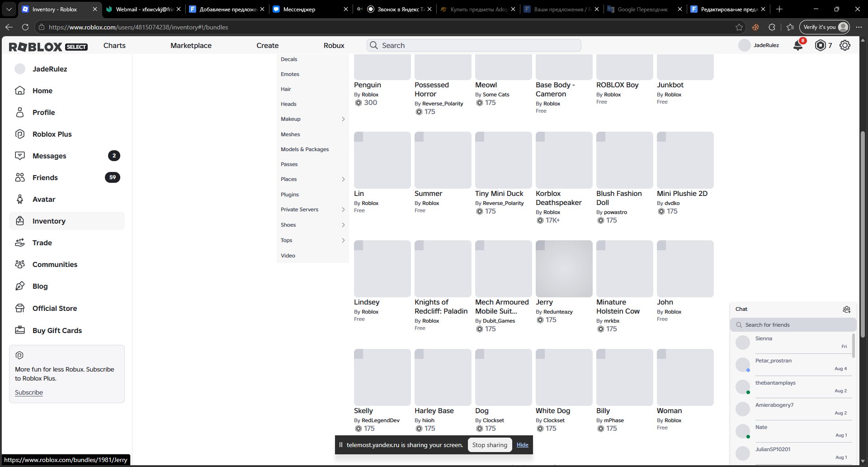Image resolution: width=868 pixels, height=467 pixels.
Task: Open the Korblox Deathspeaker bundle link
Action: [x=559, y=198]
